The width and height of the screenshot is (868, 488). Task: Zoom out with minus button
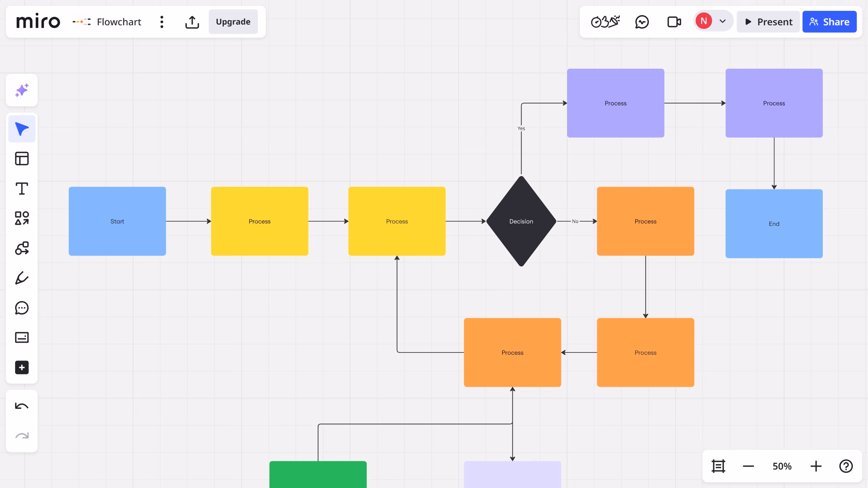(748, 466)
